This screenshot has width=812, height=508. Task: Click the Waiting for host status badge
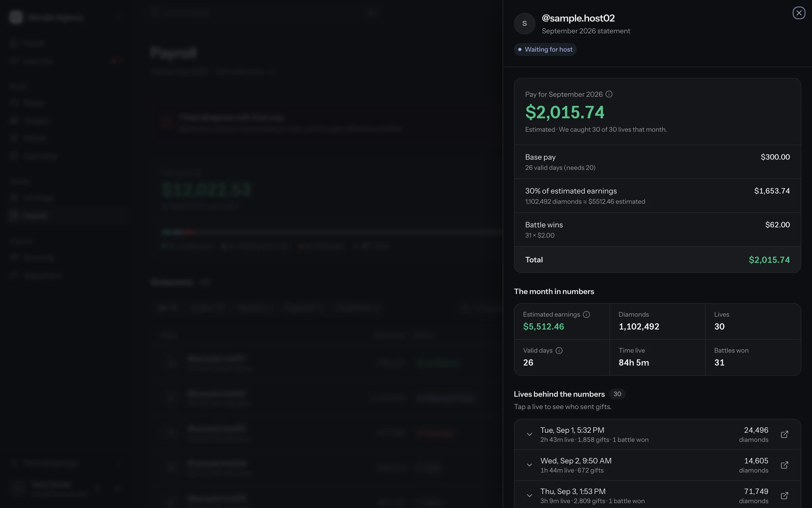click(545, 49)
